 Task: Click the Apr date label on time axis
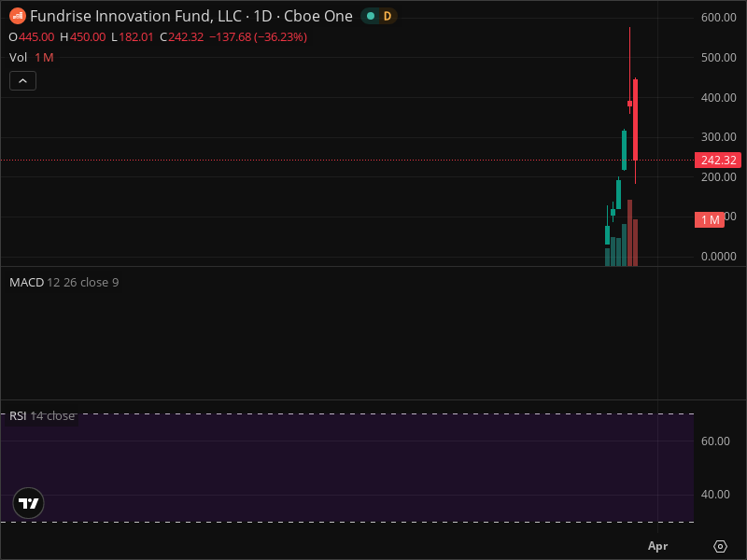658,546
